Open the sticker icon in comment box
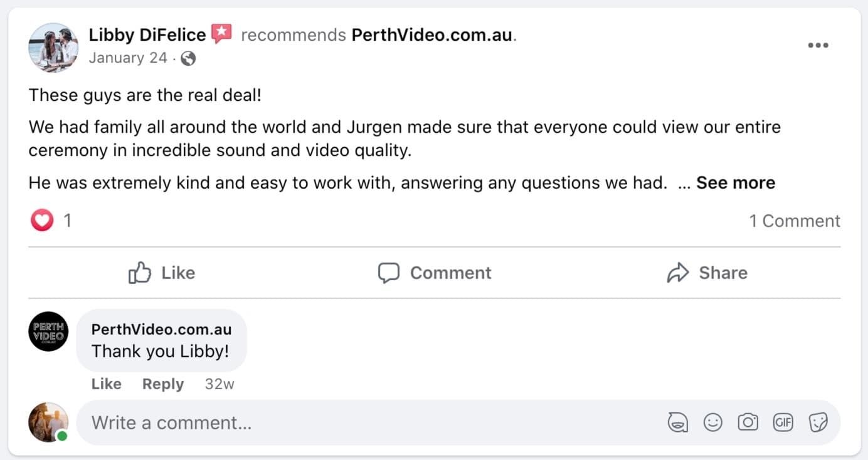The image size is (868, 460). [818, 423]
